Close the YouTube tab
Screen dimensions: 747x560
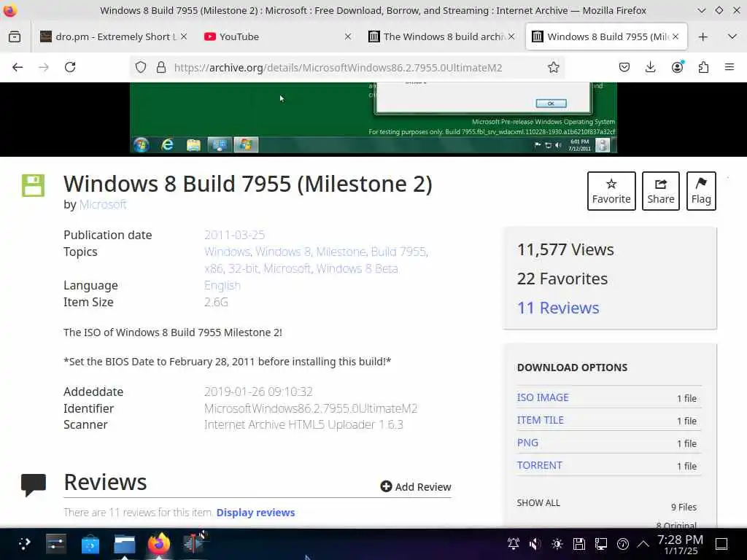(x=348, y=36)
